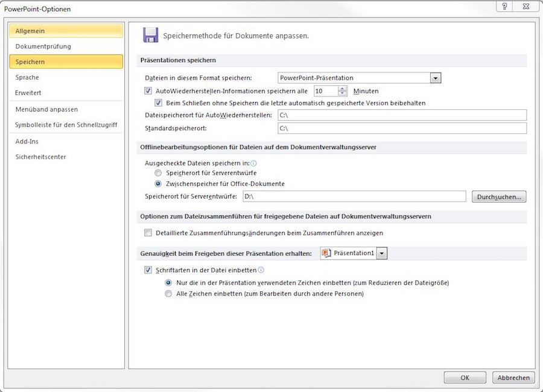Click the PowerPoint file icon by Präsentation1
The width and height of the screenshot is (543, 392).
pyautogui.click(x=326, y=253)
